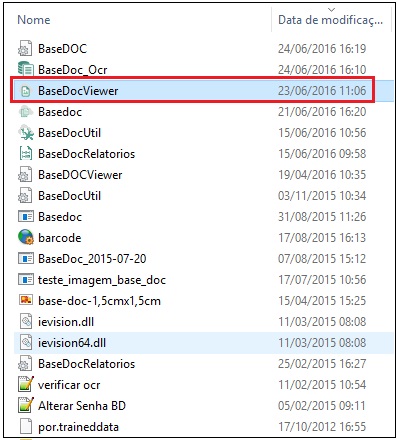Viewport: 397px width, 440px height.
Task: Click the icon of the highlighted BaseDocViewer file
Action: click(x=26, y=91)
